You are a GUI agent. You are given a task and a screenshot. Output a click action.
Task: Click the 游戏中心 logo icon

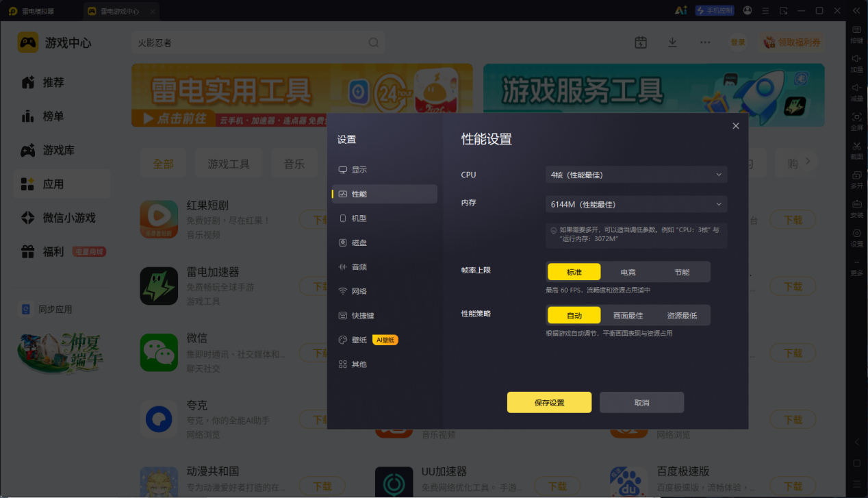coord(28,42)
